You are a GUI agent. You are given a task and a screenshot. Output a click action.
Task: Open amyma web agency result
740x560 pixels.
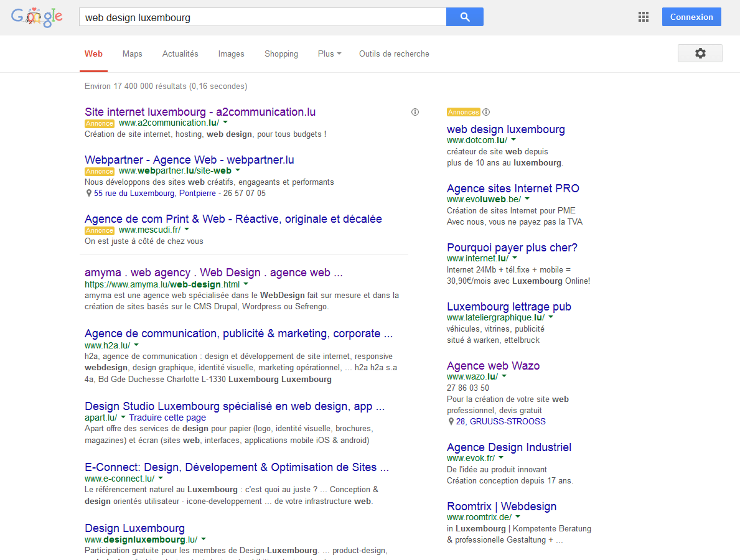pos(213,273)
